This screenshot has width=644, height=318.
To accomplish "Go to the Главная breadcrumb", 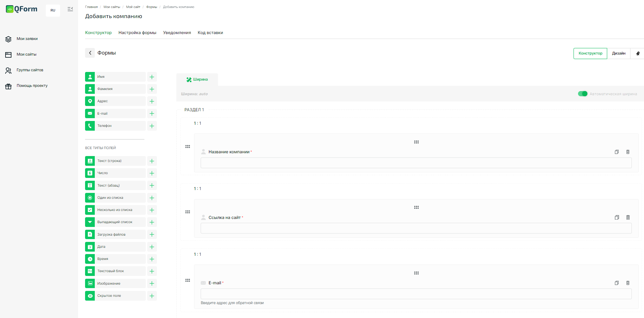I will pos(91,7).
